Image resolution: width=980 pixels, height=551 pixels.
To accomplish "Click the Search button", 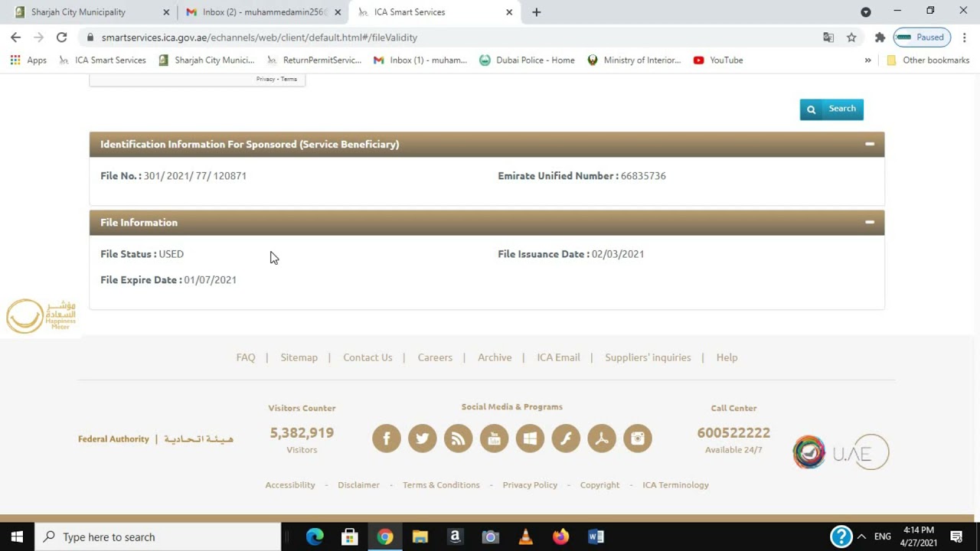I will [831, 109].
